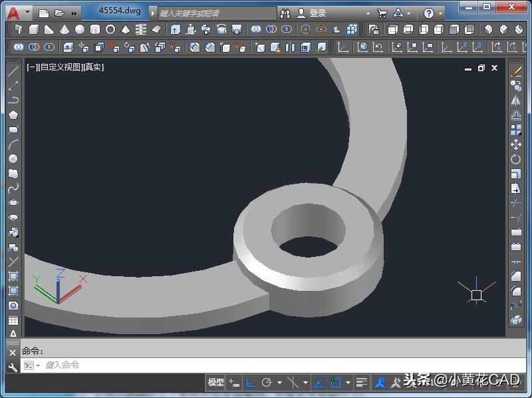Click the Sphere solid primitive icon
Viewport: 532px width, 398px height.
pyautogui.click(x=80, y=30)
